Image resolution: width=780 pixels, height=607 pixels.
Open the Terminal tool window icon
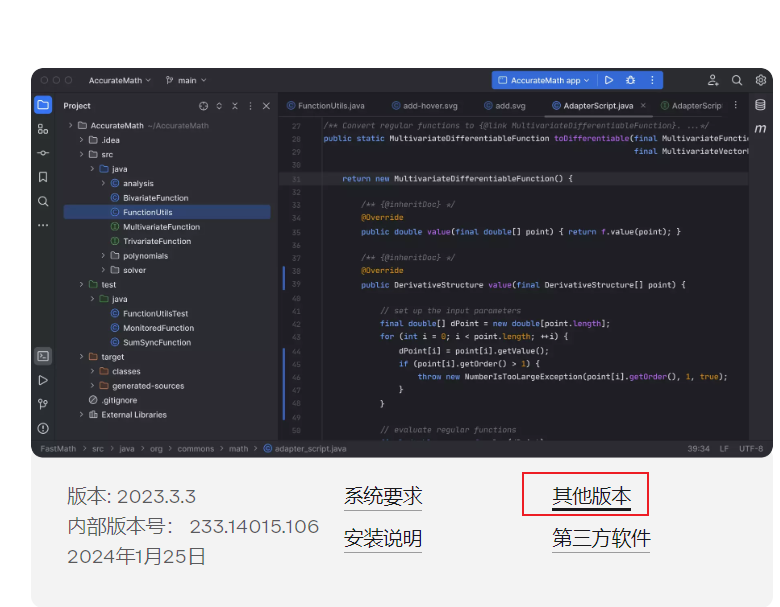43,356
